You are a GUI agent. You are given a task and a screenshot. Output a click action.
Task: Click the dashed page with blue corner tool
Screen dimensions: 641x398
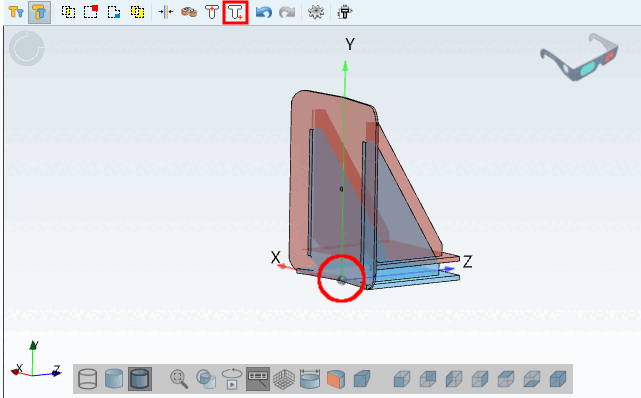pos(114,12)
